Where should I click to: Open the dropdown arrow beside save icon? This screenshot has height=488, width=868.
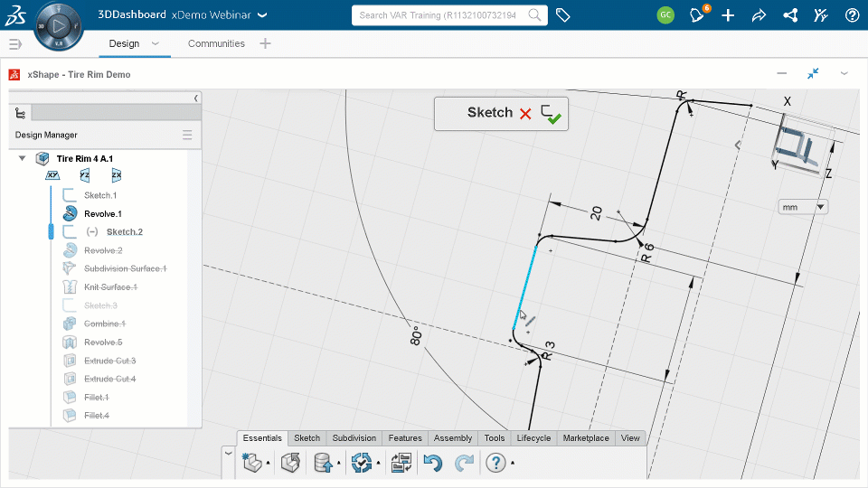[339, 463]
